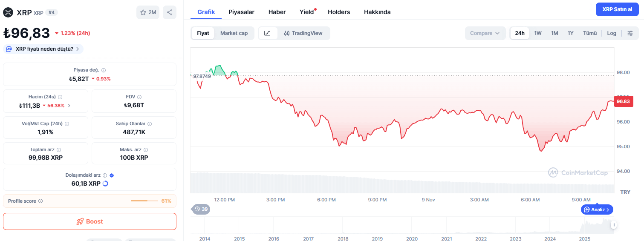Add XRP to watchlist via star button
Screen dimensions: 644x241
click(x=148, y=12)
